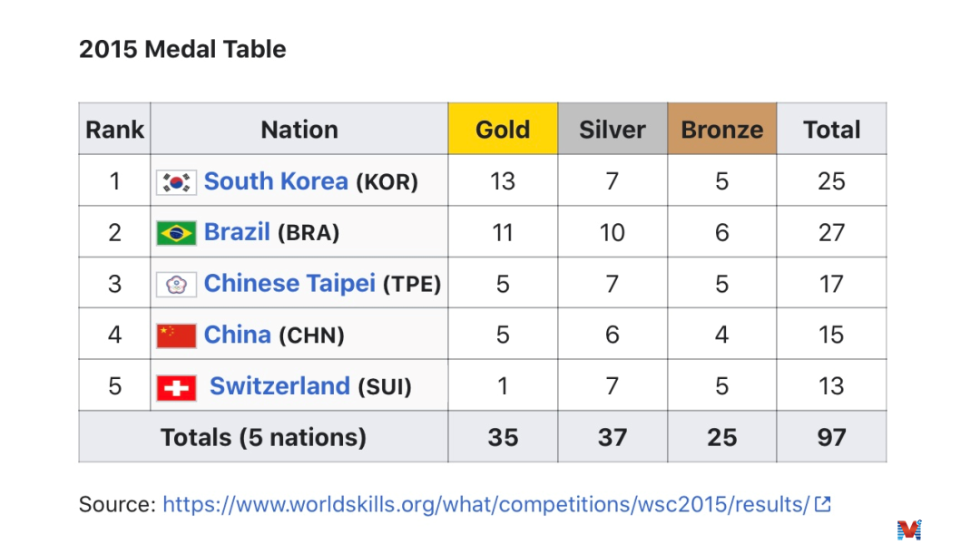Click the Bronze column header

point(722,130)
